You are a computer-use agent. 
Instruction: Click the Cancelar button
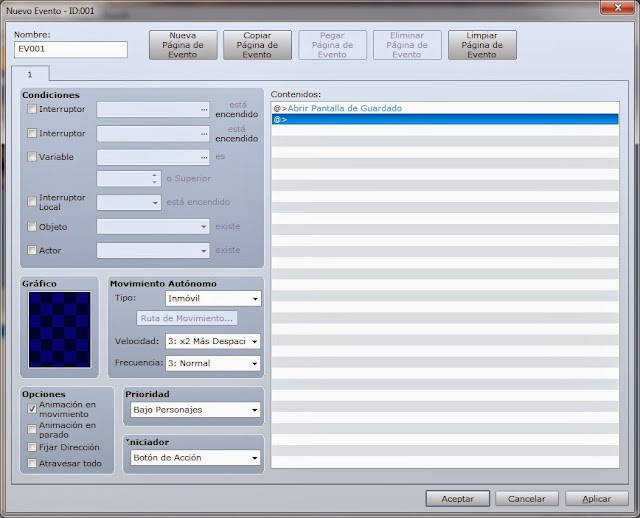(x=527, y=498)
